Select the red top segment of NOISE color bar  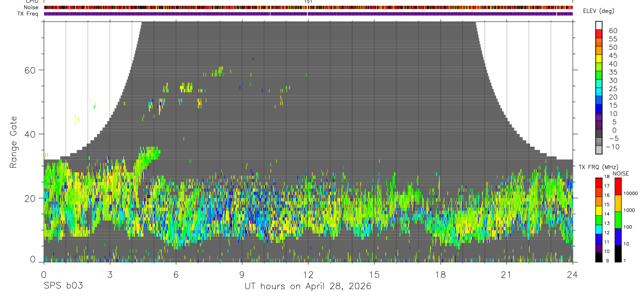(618, 186)
